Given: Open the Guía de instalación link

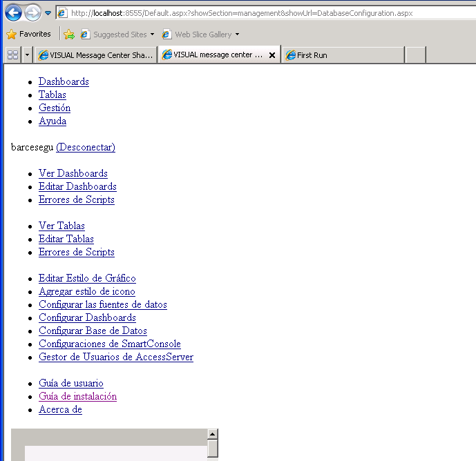Looking at the screenshot, I should (77, 396).
